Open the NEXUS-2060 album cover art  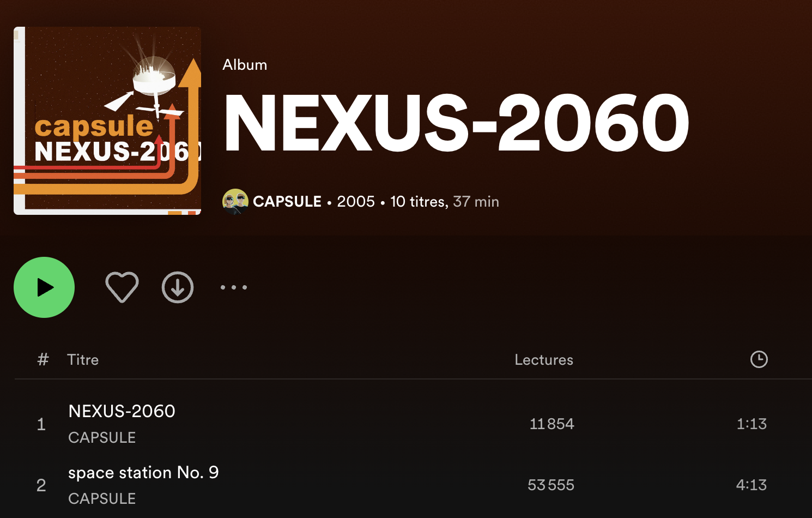(x=107, y=121)
